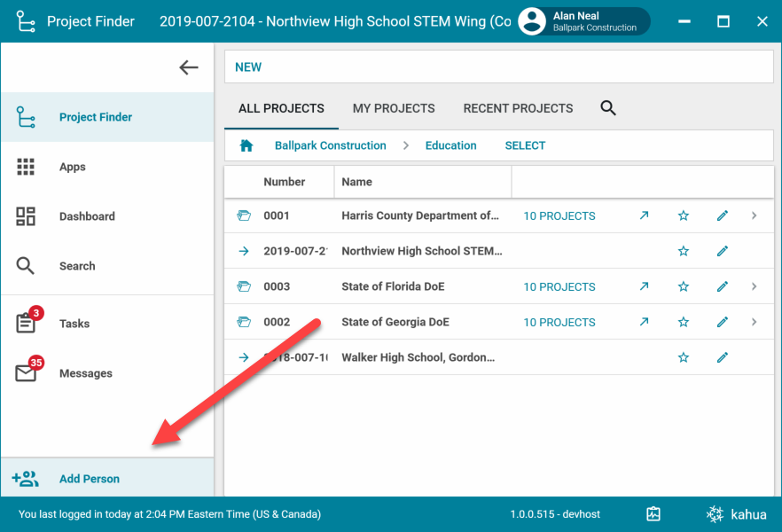Viewport: 782px width, 532px height.
Task: Expand the State of Florida DoE row chevron
Action: coord(755,286)
